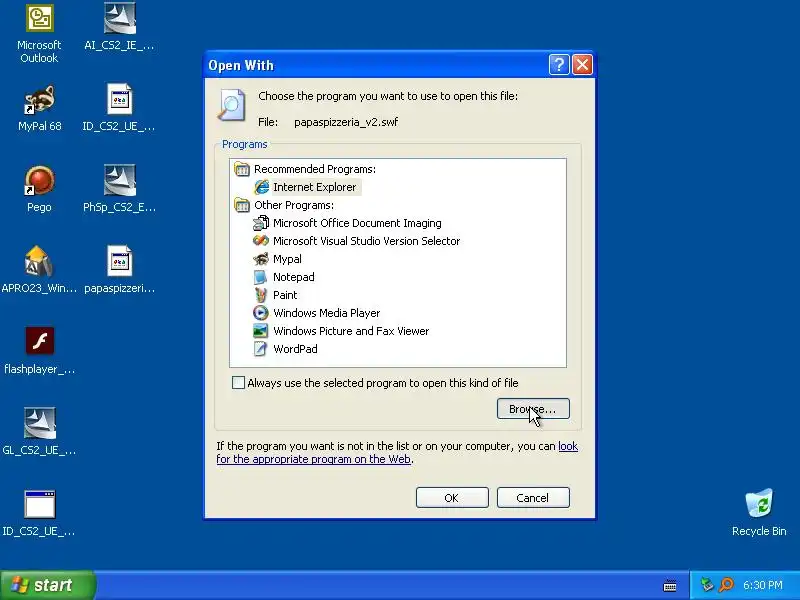Select Internet Explorer text in the list
Image resolution: width=800 pixels, height=600 pixels.
(x=315, y=187)
